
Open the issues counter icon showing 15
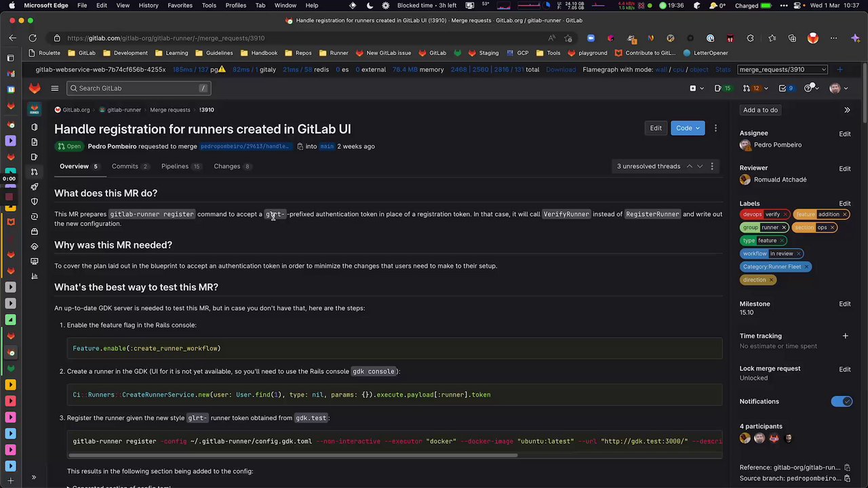pos(723,88)
